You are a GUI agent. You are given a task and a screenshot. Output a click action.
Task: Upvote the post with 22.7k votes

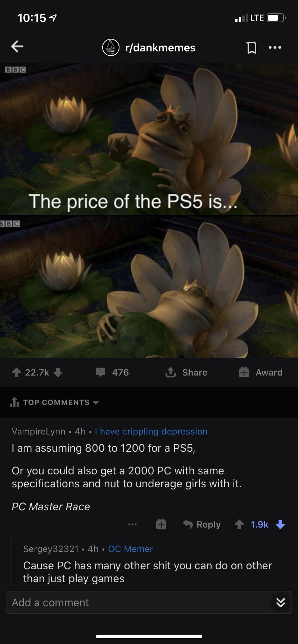point(16,372)
